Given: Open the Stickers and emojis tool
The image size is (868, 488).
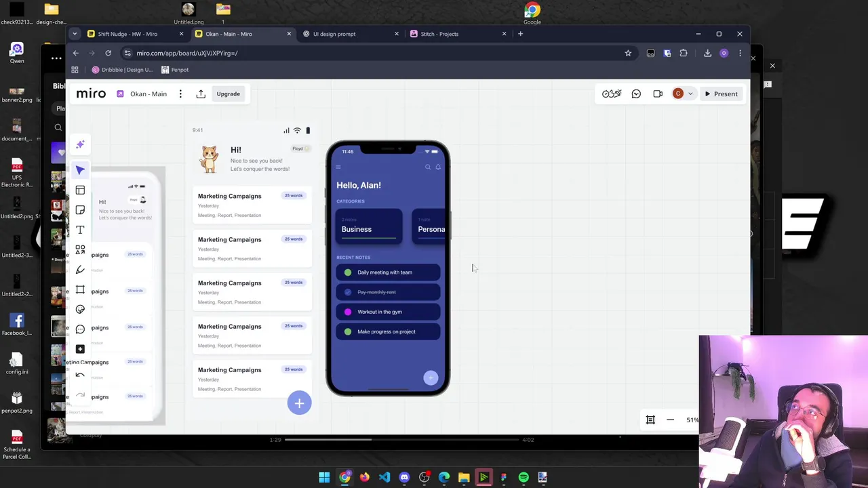Looking at the screenshot, I should pos(80,309).
